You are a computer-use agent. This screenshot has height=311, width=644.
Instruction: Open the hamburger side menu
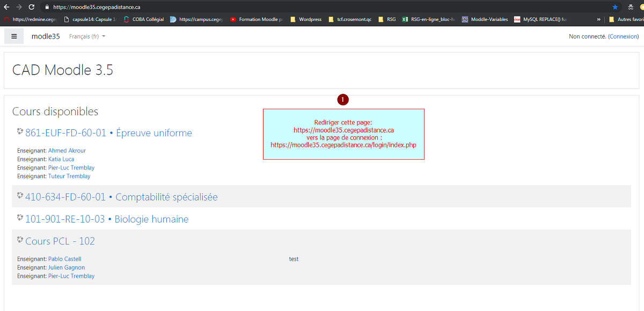click(14, 36)
